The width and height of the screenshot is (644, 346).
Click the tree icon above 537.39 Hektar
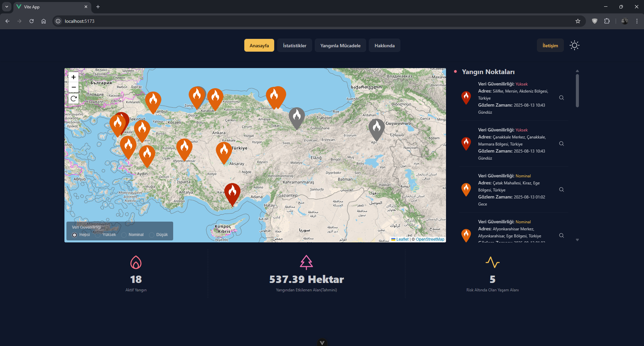(306, 262)
